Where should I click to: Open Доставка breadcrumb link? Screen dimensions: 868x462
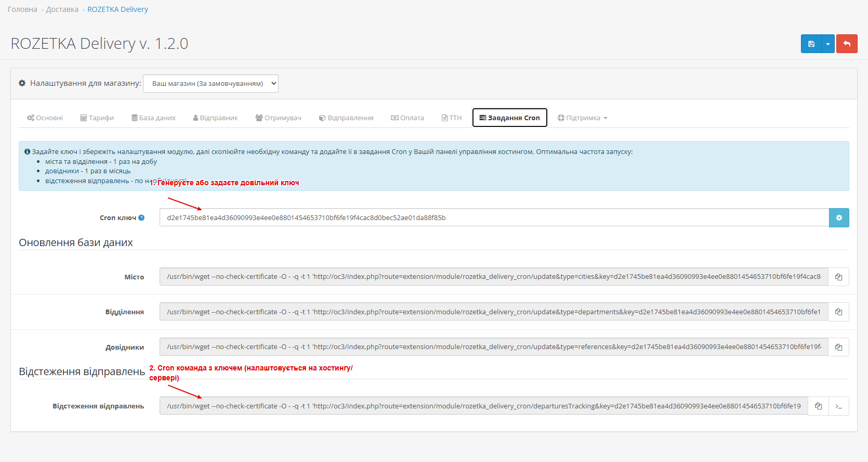[62, 9]
